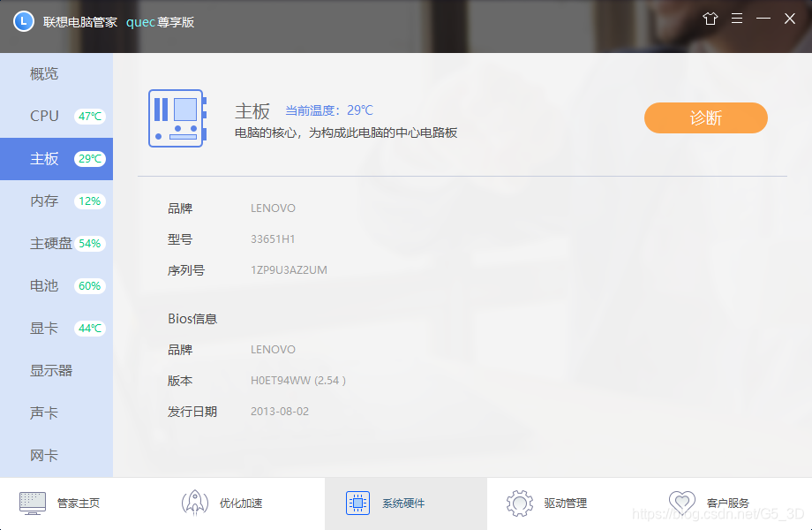Click the rocket icon for 优化加速

click(195, 503)
